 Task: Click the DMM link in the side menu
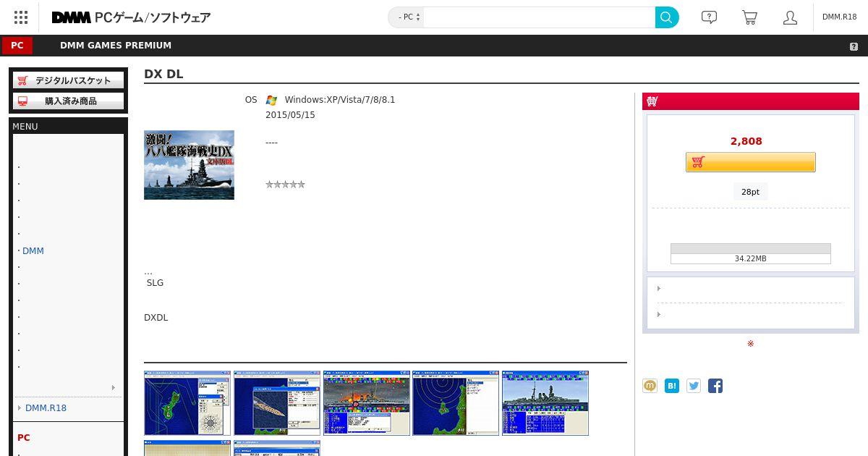point(33,251)
